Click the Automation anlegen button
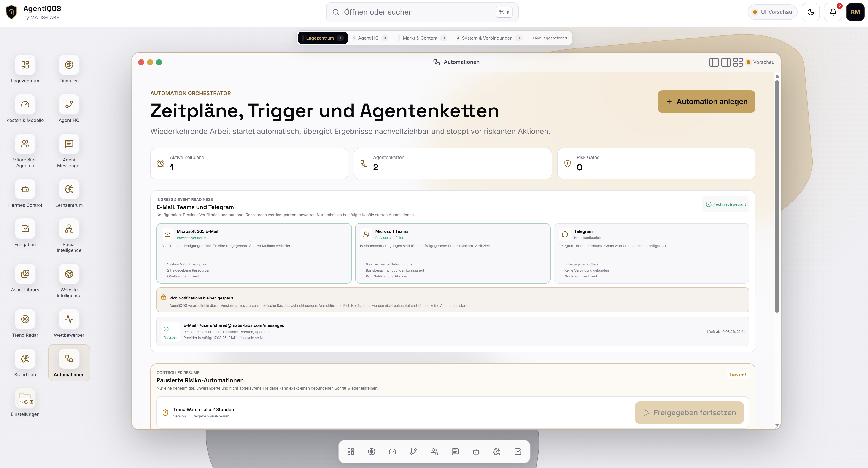868x468 pixels. pos(706,101)
